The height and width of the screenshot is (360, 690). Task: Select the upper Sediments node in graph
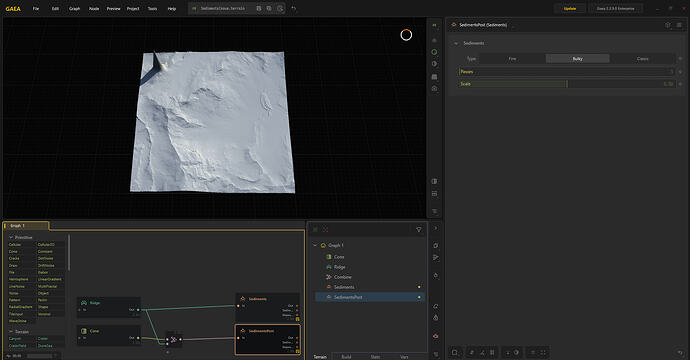pyautogui.click(x=268, y=307)
